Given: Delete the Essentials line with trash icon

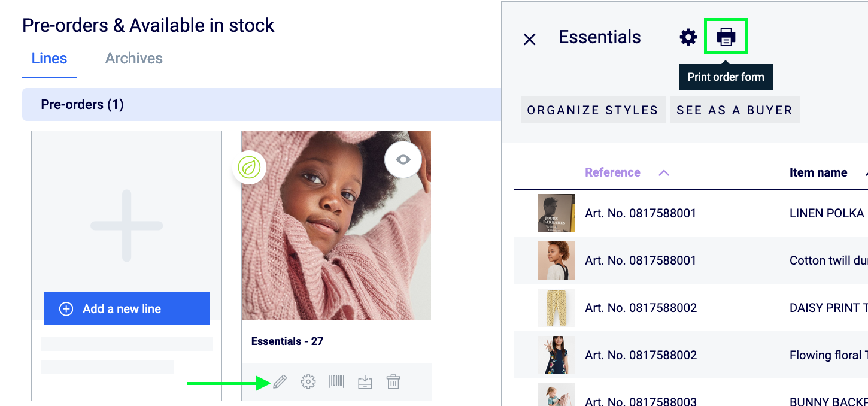Looking at the screenshot, I should pyautogui.click(x=393, y=381).
